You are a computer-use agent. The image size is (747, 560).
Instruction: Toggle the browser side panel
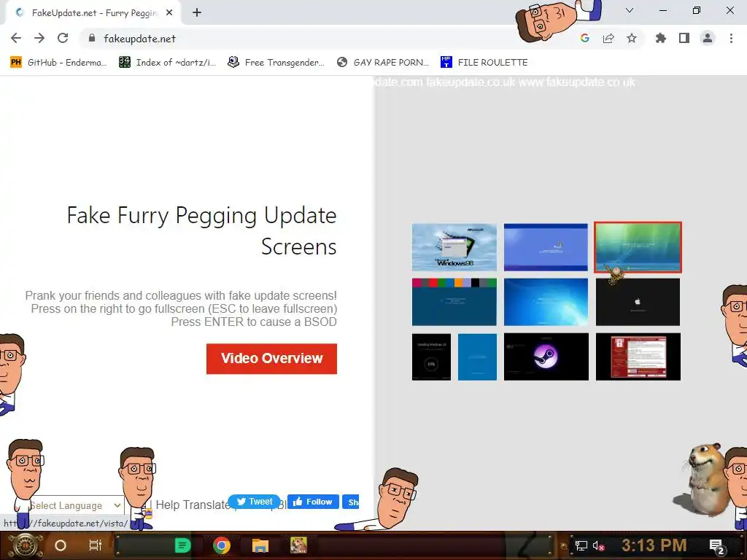click(684, 38)
